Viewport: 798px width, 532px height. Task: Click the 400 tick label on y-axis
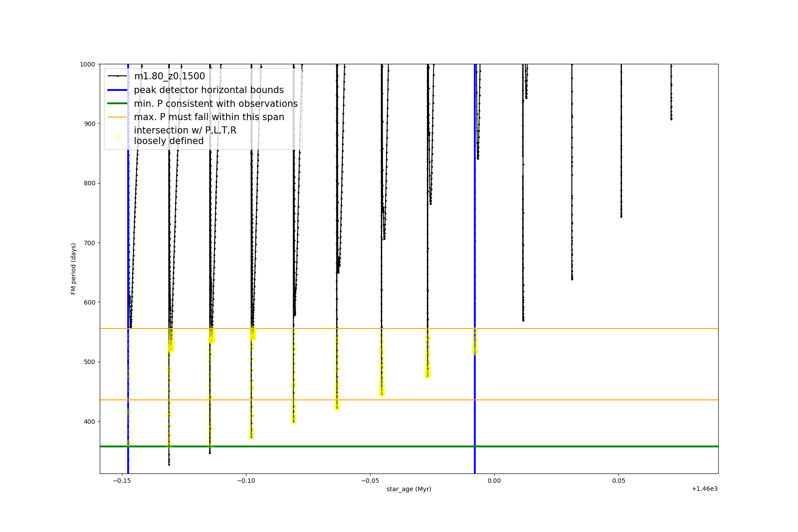(x=89, y=422)
